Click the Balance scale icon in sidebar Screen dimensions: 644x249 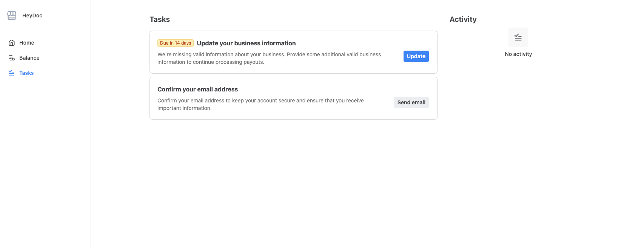click(x=11, y=57)
